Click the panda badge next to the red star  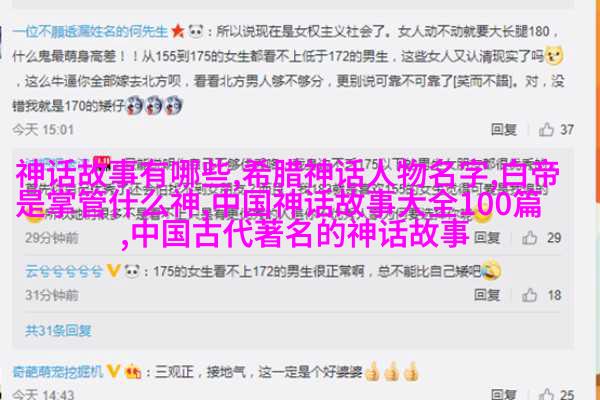196,31
